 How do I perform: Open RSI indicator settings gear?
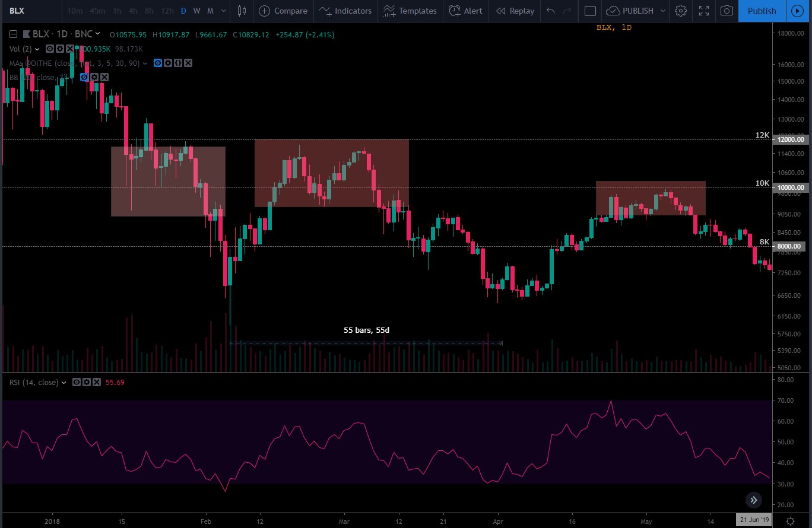click(x=87, y=382)
